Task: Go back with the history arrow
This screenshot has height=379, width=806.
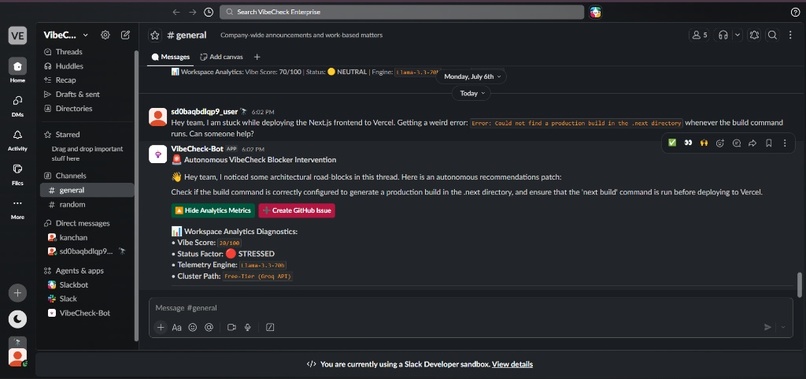Action: tap(176, 12)
